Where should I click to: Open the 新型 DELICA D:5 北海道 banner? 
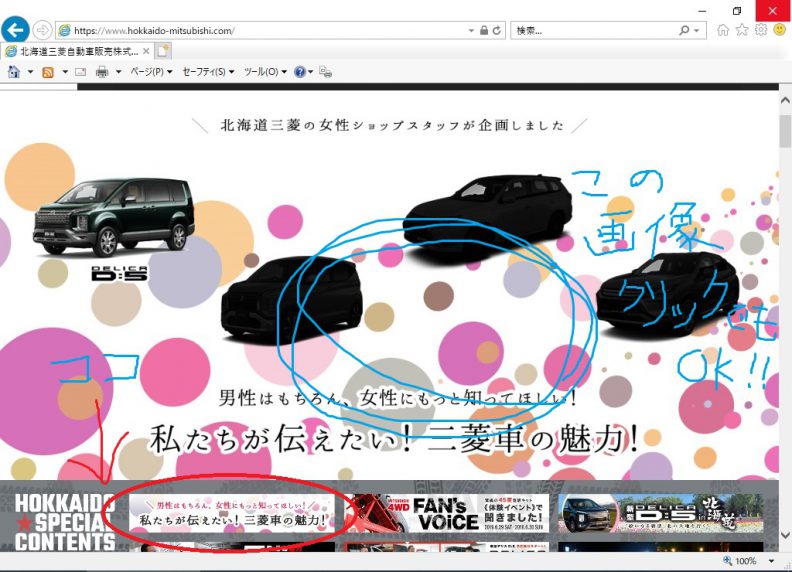(661, 513)
